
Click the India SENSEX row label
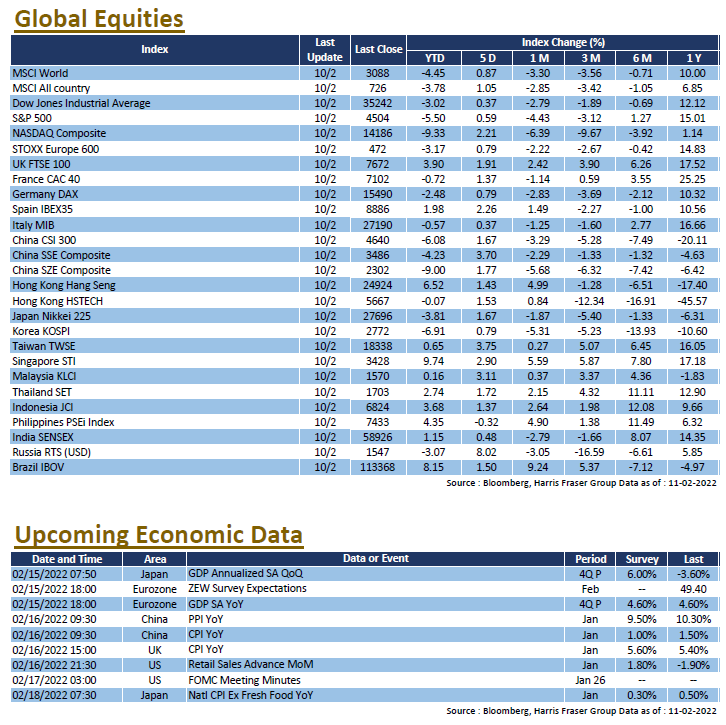point(43,437)
